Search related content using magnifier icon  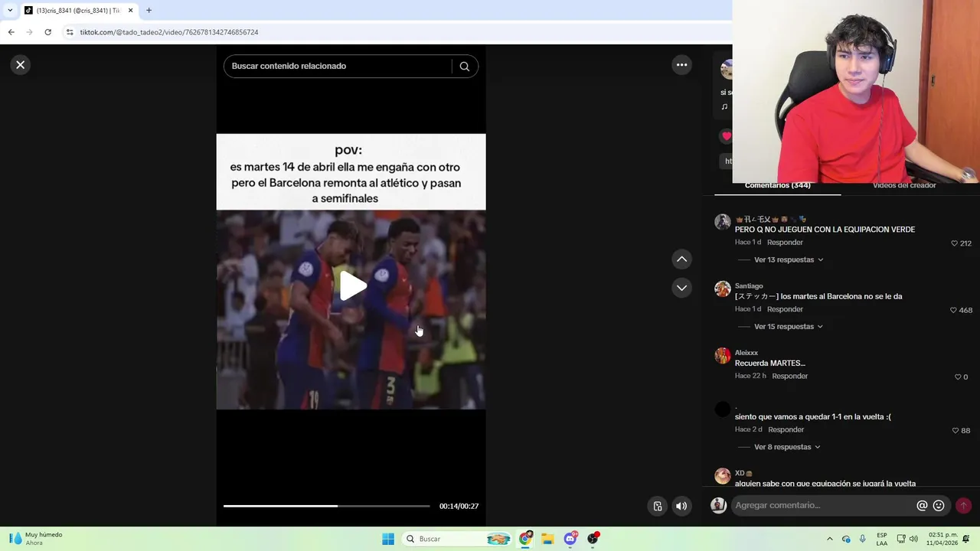464,67
